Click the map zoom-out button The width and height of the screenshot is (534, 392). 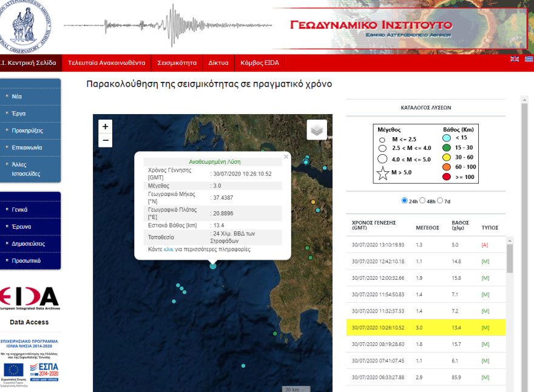(x=105, y=140)
